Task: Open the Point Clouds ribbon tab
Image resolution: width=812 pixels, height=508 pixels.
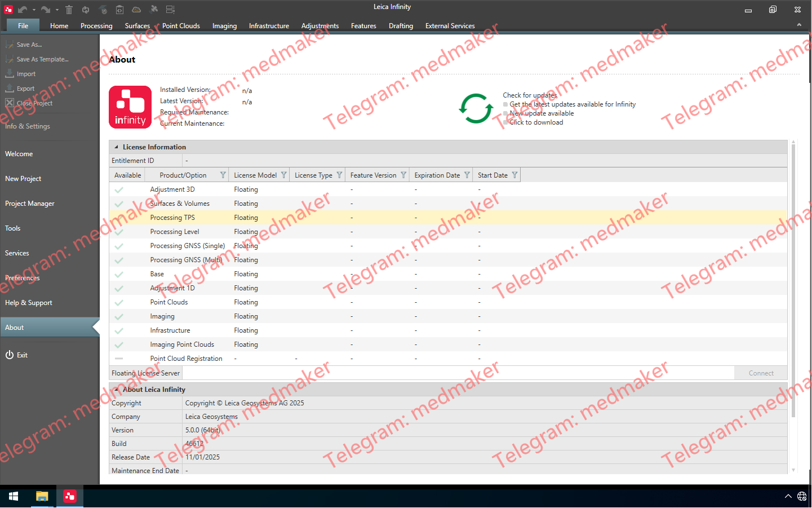Action: coord(181,25)
